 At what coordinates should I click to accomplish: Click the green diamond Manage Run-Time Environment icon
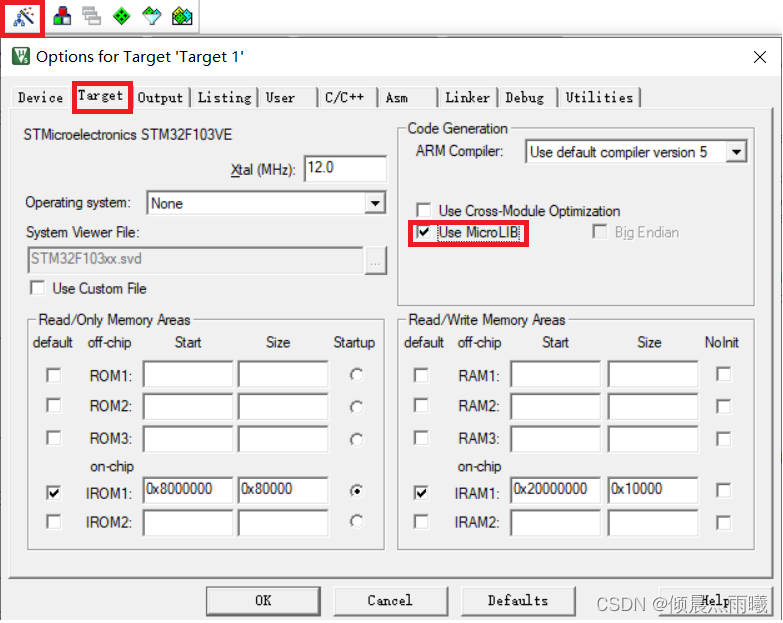(122, 16)
